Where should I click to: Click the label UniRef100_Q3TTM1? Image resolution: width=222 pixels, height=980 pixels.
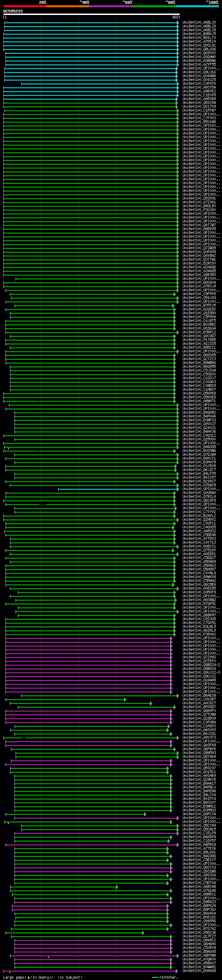[x=199, y=259]
